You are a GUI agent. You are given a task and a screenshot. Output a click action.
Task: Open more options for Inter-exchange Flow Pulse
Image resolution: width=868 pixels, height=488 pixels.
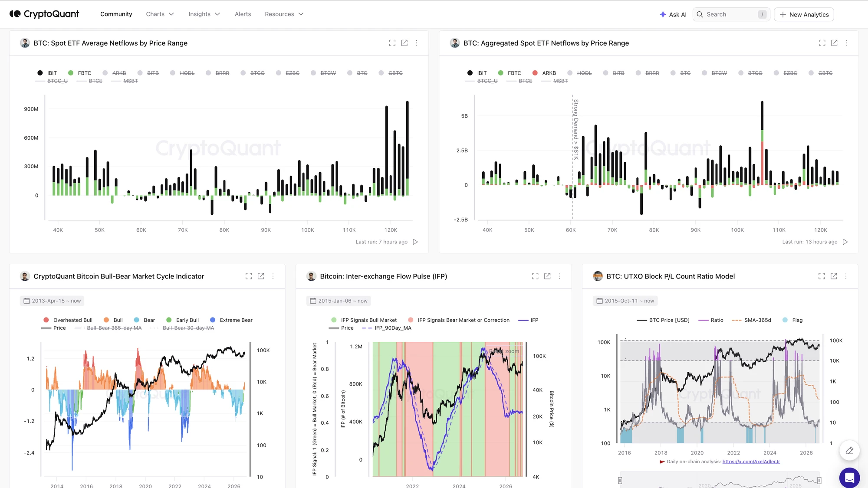click(x=559, y=276)
